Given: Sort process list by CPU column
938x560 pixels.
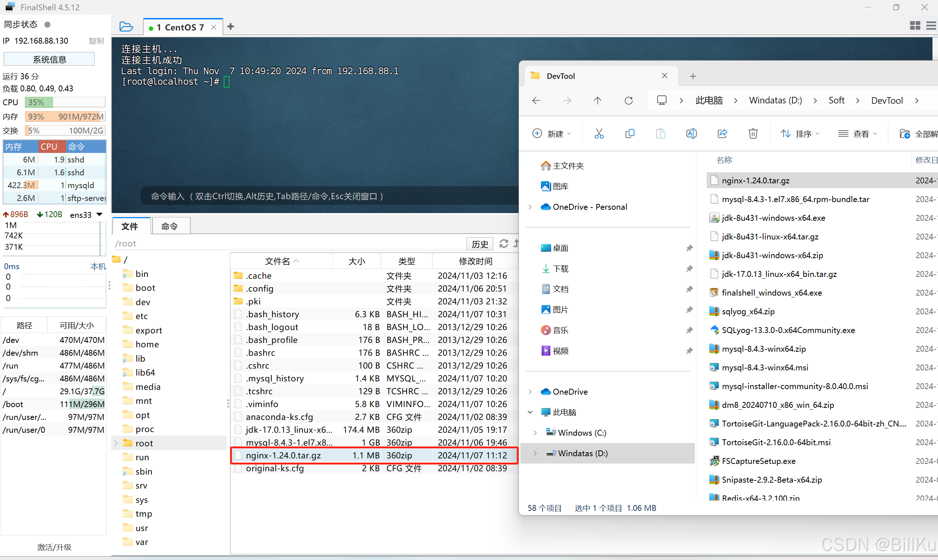Looking at the screenshot, I should click(x=52, y=146).
